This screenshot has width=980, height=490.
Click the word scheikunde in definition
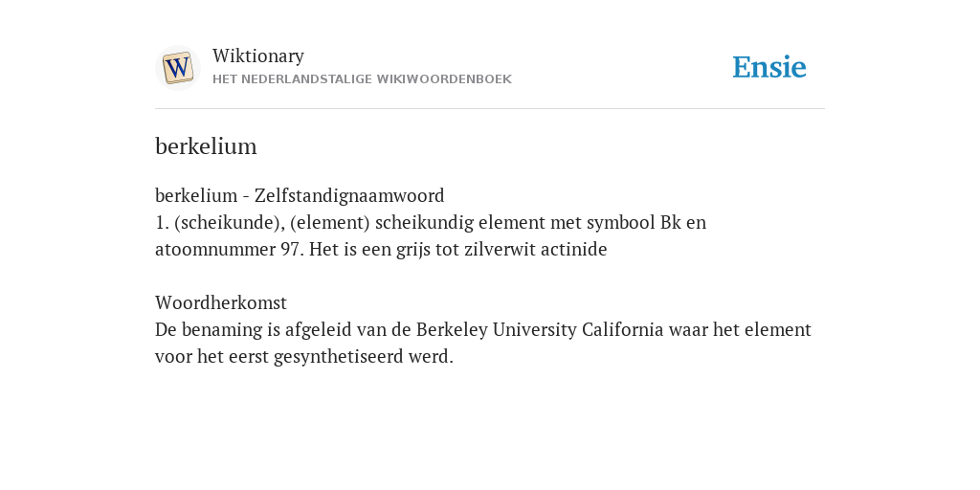click(225, 222)
